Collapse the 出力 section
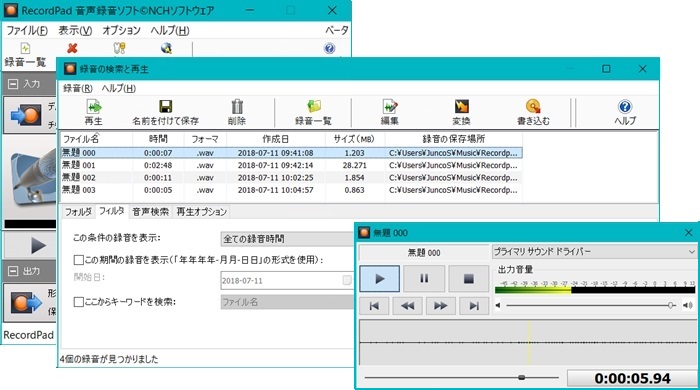Screen dimensions: 700x390 click(x=13, y=271)
